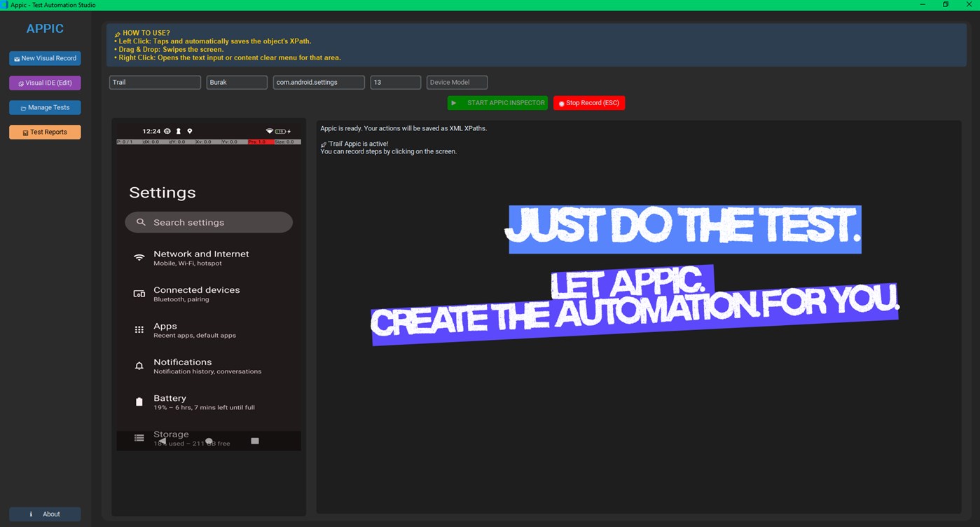Click the 'JUST DO THE TEST.' banner image
980x527 pixels.
click(683, 228)
